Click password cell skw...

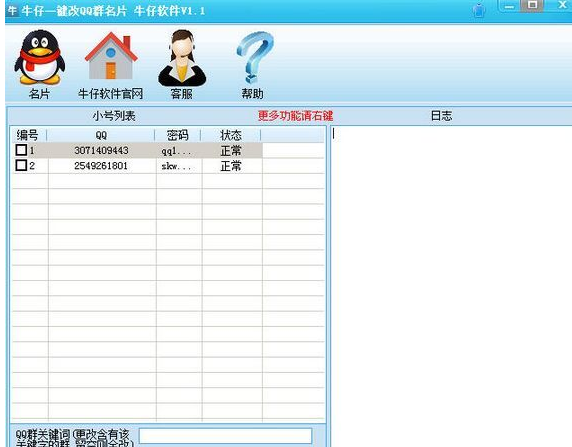(176, 166)
